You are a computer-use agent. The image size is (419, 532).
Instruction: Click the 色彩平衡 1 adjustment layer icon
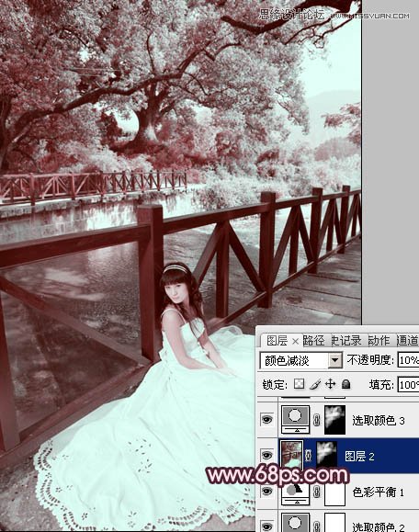point(295,494)
